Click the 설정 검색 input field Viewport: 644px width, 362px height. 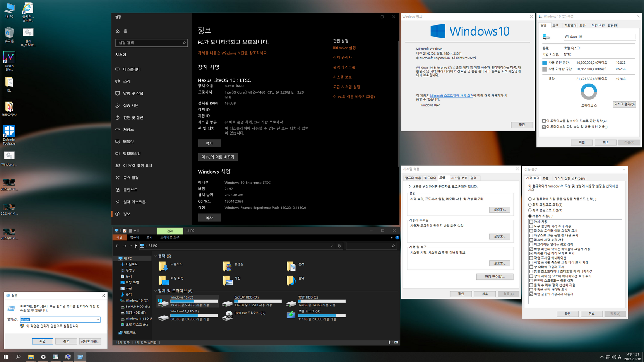pyautogui.click(x=152, y=43)
